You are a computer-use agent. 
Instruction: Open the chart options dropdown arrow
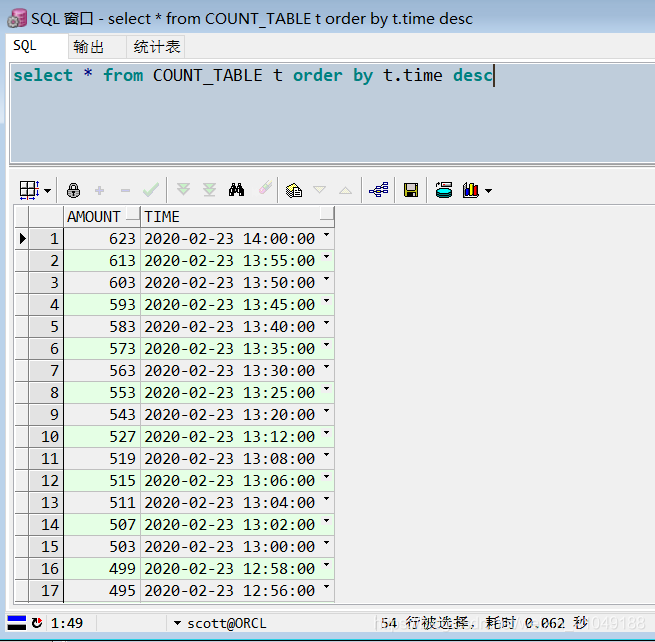pyautogui.click(x=488, y=191)
